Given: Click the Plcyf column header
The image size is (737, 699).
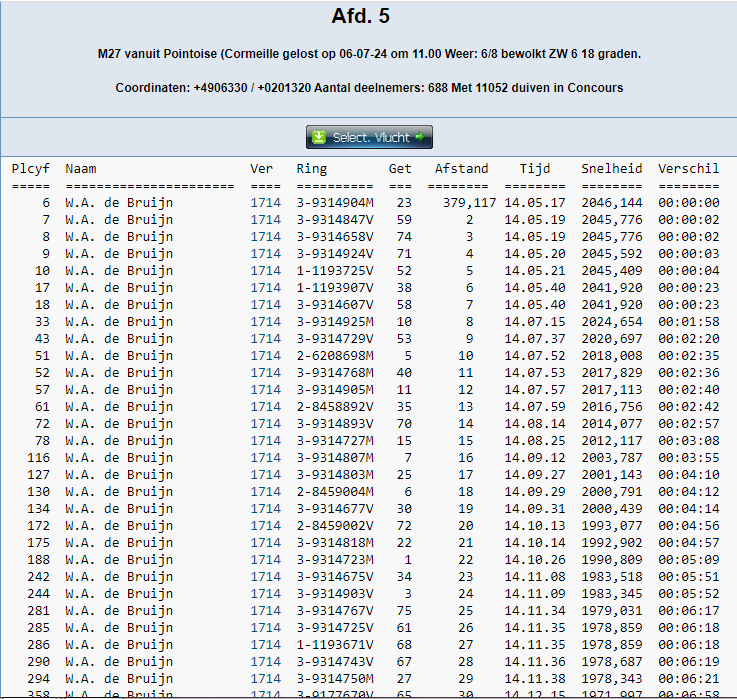Looking at the screenshot, I should coord(31,169).
